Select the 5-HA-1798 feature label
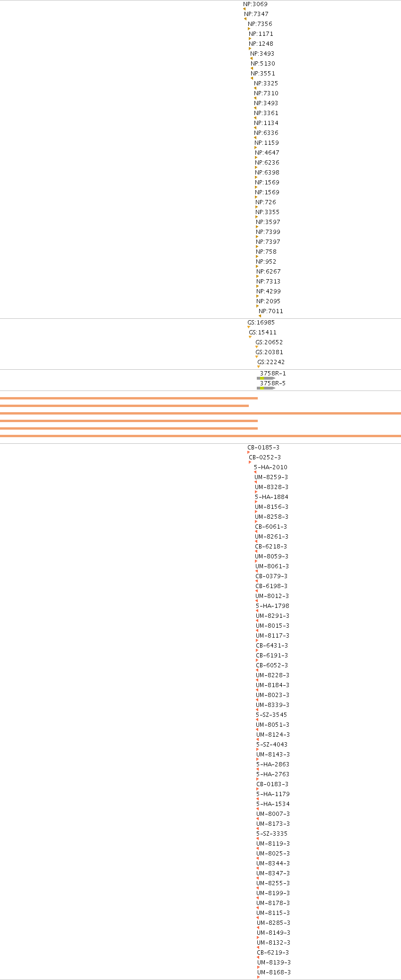The image size is (401, 980). click(x=273, y=606)
